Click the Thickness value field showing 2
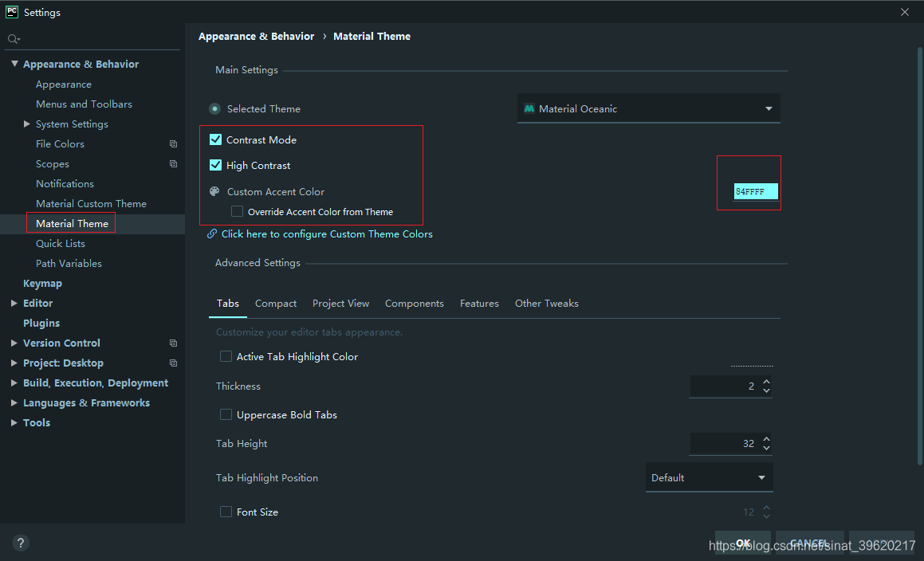The height and width of the screenshot is (561, 924). tap(725, 386)
